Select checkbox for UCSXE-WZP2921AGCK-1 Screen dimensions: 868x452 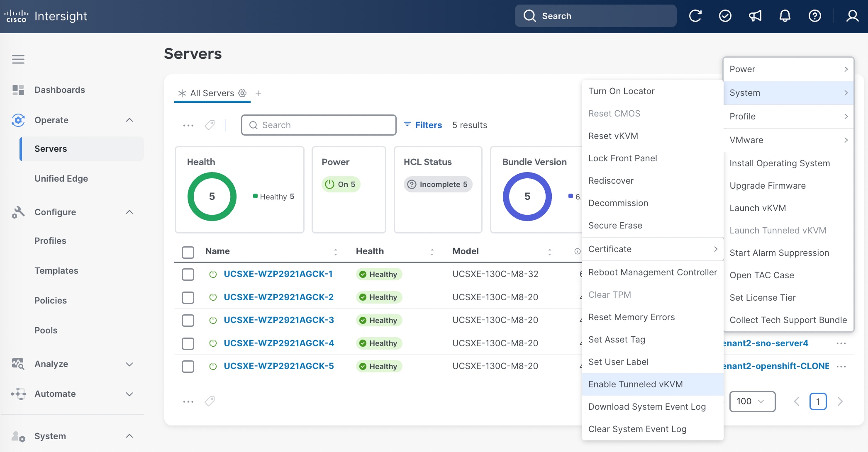[x=188, y=275]
